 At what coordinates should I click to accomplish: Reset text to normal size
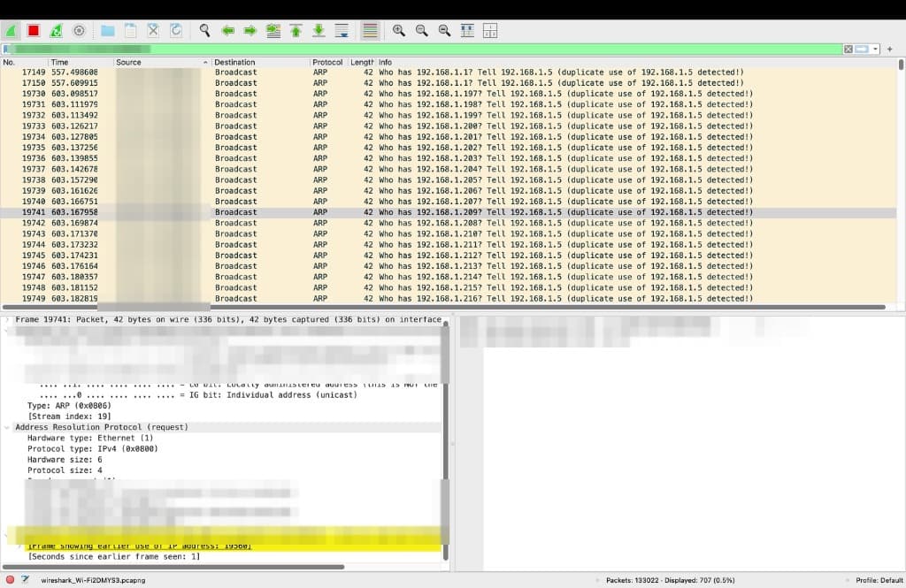point(444,31)
